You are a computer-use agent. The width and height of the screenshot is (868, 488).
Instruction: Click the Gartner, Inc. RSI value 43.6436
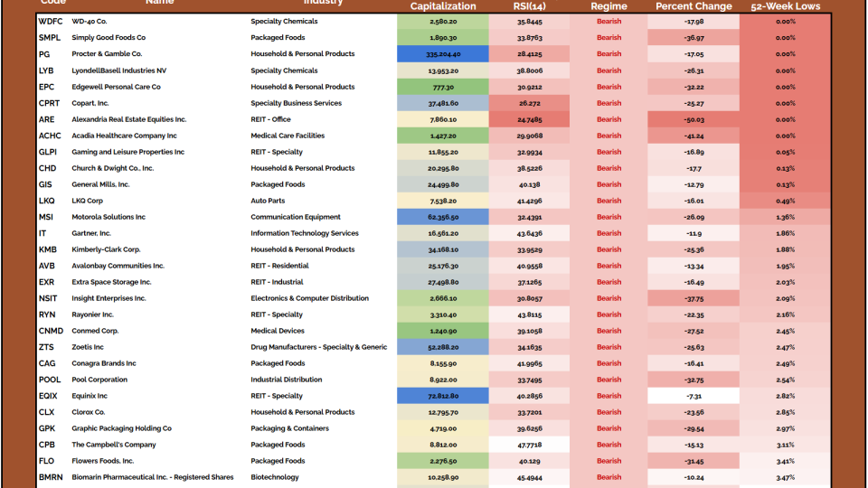tap(530, 233)
